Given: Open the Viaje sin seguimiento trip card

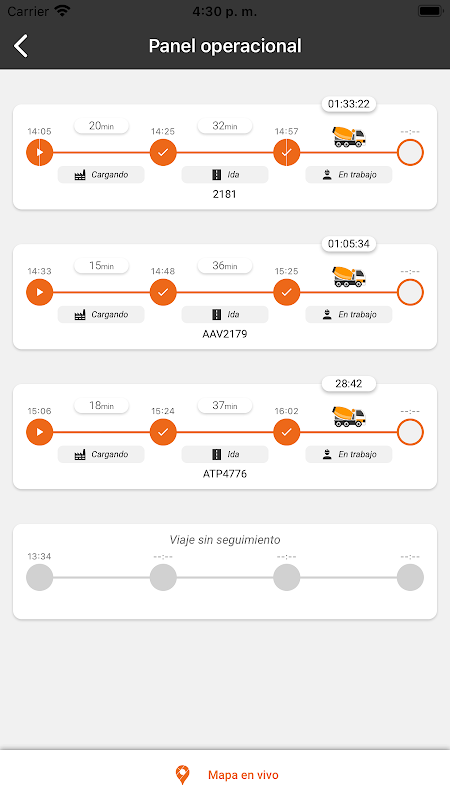Looking at the screenshot, I should [225, 571].
